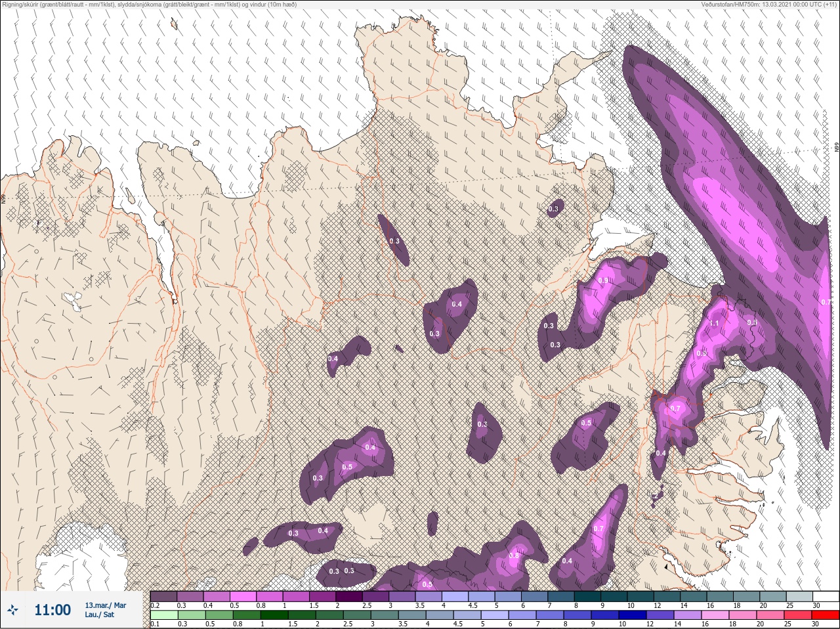
Task: Click the 'Lau./ Sat' weekday label
Action: coord(100,615)
